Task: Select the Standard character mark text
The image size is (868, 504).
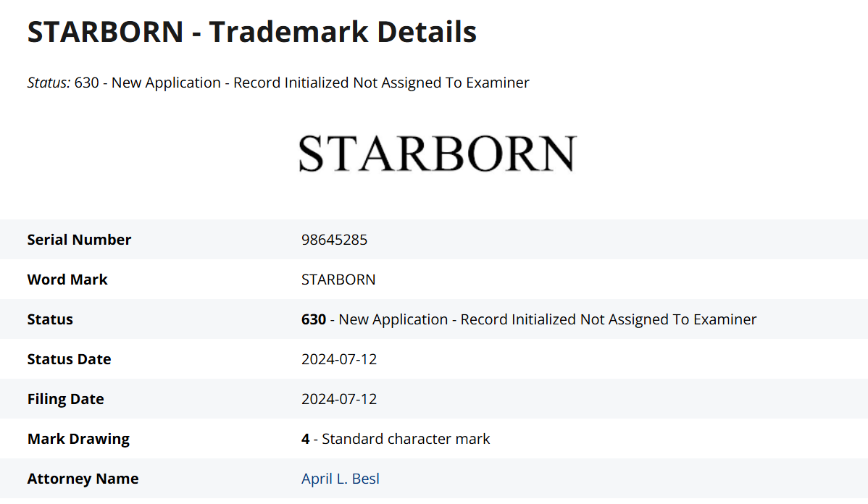Action: click(406, 439)
